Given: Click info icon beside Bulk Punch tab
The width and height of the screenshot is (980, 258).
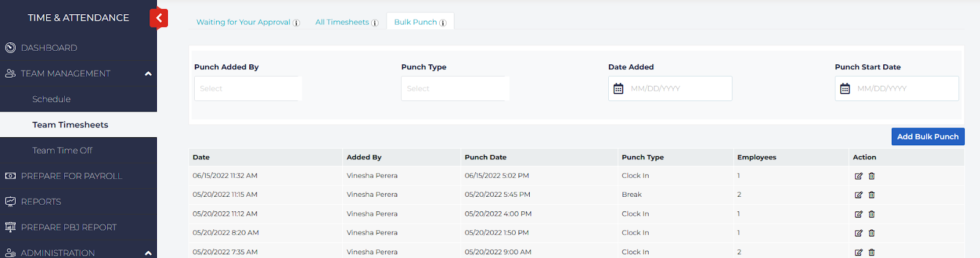Looking at the screenshot, I should [443, 23].
